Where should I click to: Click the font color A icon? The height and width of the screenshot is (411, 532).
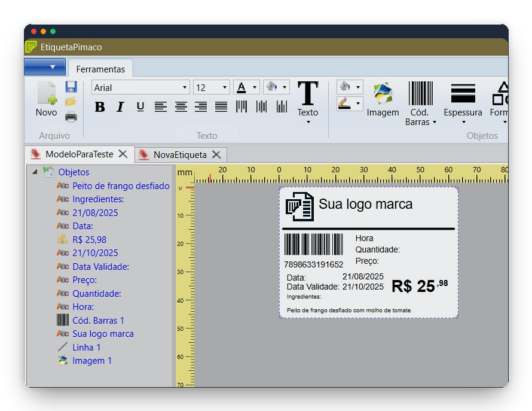241,87
